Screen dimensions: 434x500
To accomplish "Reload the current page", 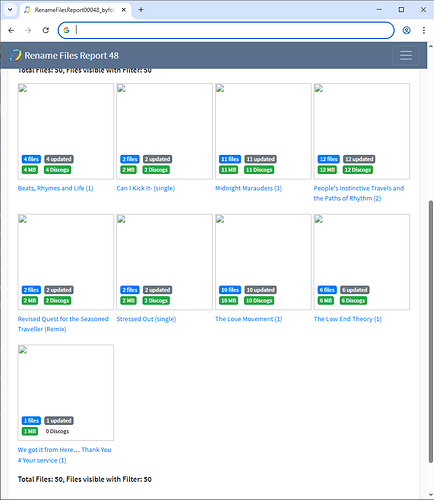I will pos(46,30).
